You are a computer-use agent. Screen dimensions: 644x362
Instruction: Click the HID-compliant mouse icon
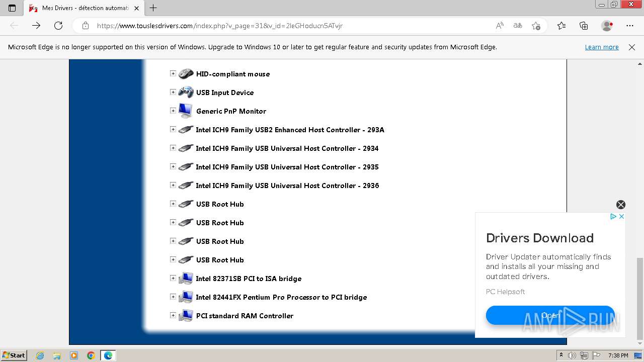click(x=186, y=74)
